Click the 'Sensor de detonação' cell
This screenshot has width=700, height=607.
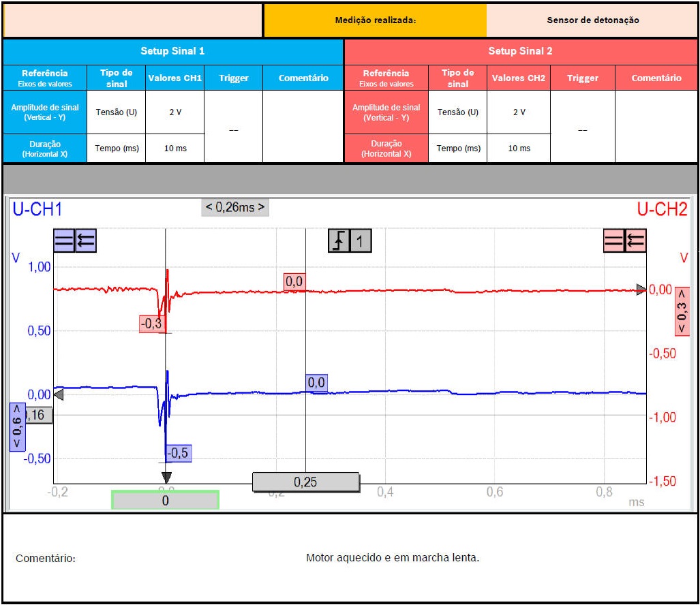592,20
